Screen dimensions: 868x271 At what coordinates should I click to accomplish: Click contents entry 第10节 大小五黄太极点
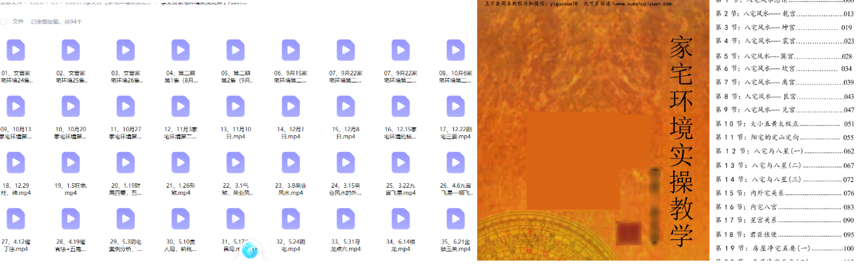[x=785, y=123]
